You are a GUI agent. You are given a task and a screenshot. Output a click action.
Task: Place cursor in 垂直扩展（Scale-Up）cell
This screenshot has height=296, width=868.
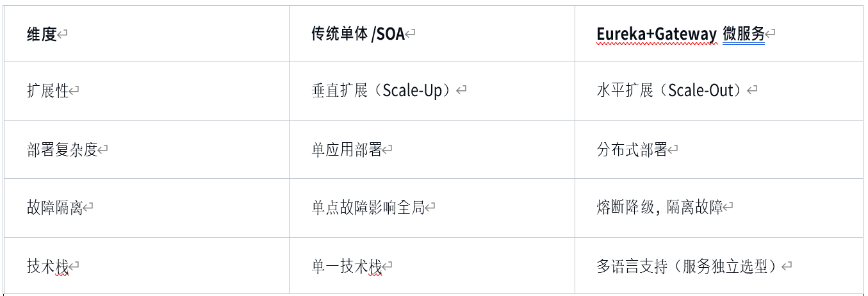click(x=432, y=91)
